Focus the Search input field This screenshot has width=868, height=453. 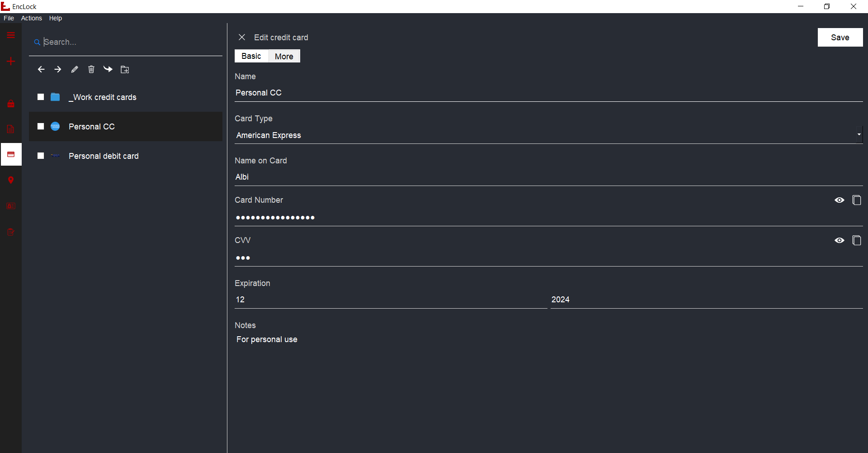tap(131, 42)
